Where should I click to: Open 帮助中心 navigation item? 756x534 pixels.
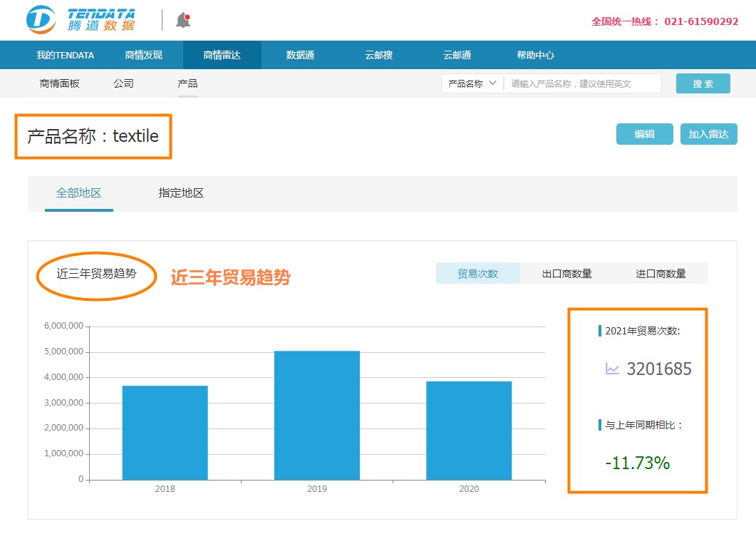pyautogui.click(x=536, y=55)
